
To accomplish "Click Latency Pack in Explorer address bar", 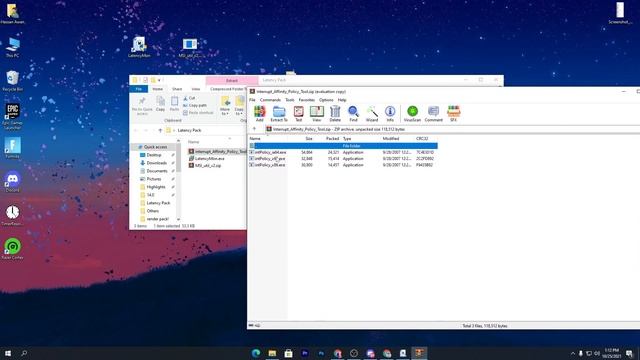I will click(189, 130).
